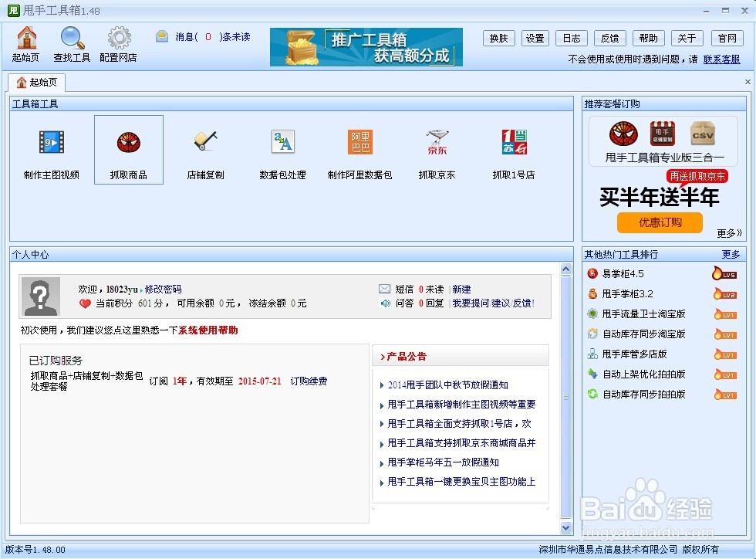
Task: Switch to the 起始页 tab
Action: point(37,81)
